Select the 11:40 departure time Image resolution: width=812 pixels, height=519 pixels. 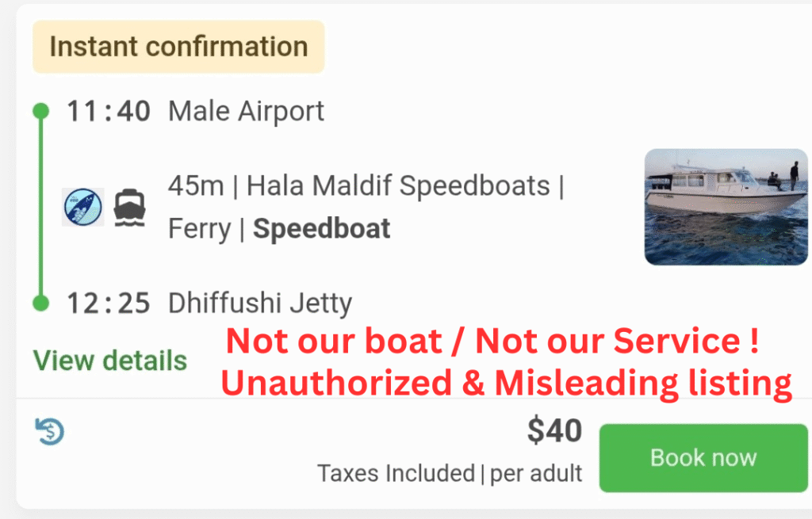[109, 111]
